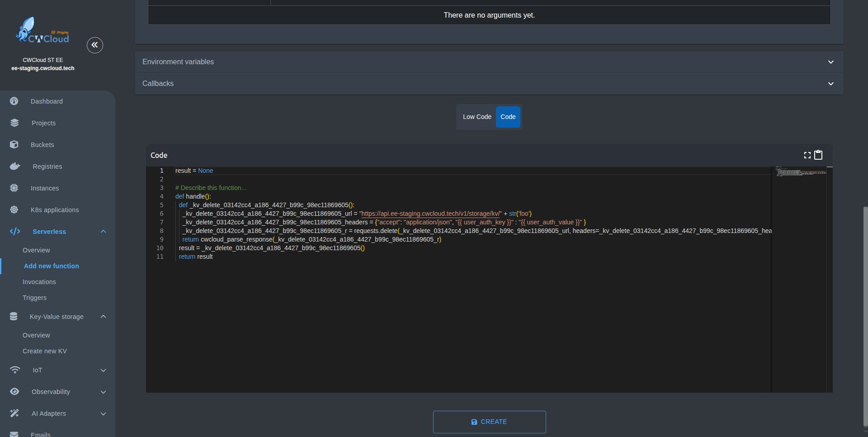Click the Projects layers icon

click(14, 123)
